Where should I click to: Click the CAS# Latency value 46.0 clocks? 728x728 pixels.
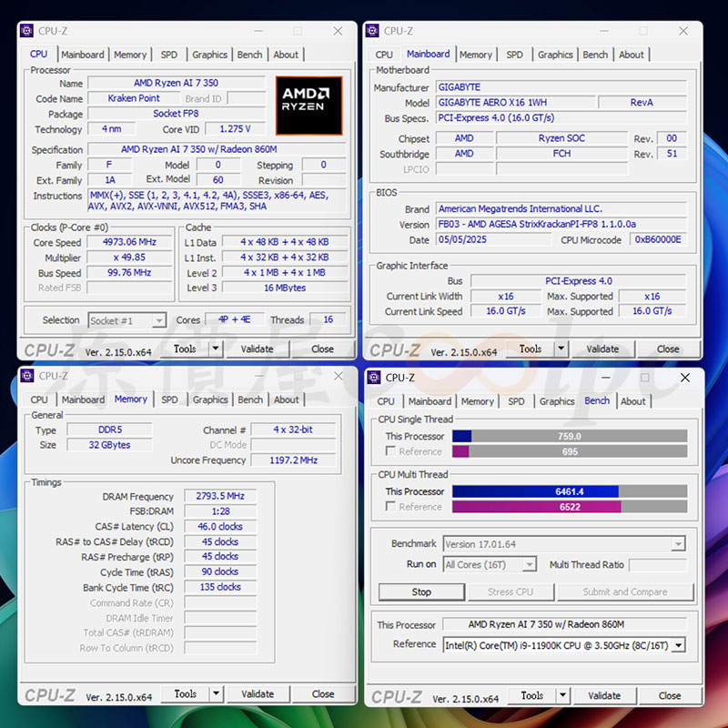coord(220,527)
